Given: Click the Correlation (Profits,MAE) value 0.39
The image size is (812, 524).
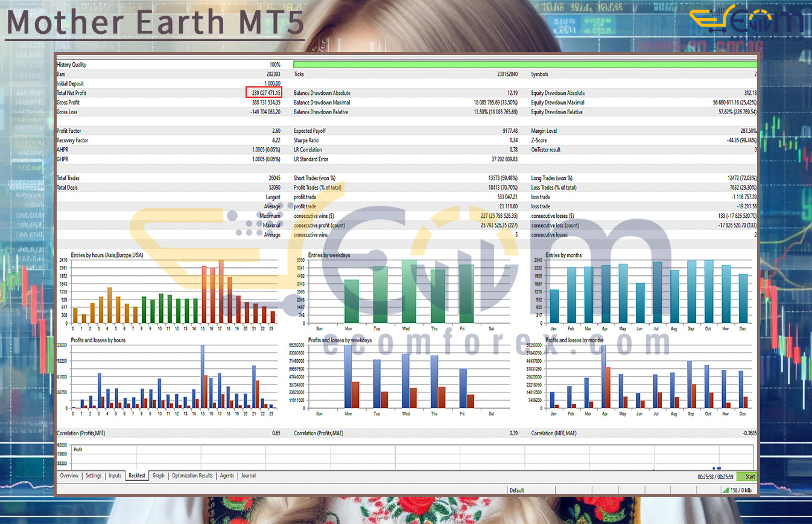Looking at the screenshot, I should [x=513, y=433].
